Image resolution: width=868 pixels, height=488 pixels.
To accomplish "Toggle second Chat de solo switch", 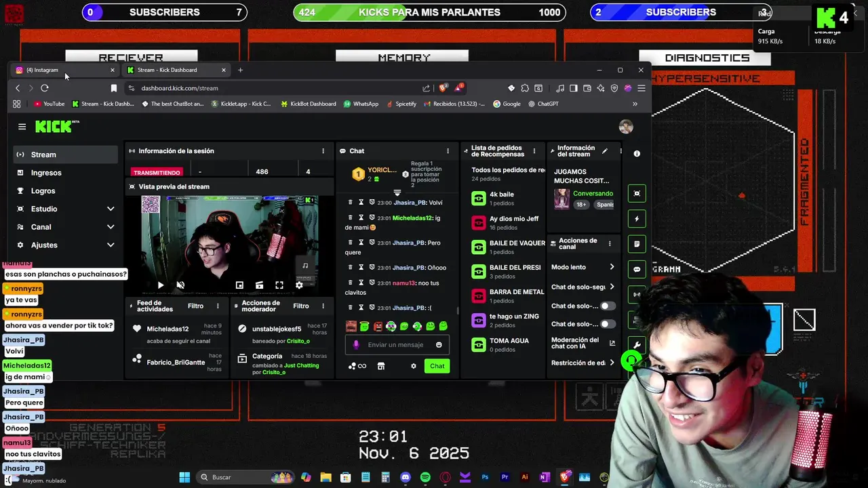I will pyautogui.click(x=608, y=324).
